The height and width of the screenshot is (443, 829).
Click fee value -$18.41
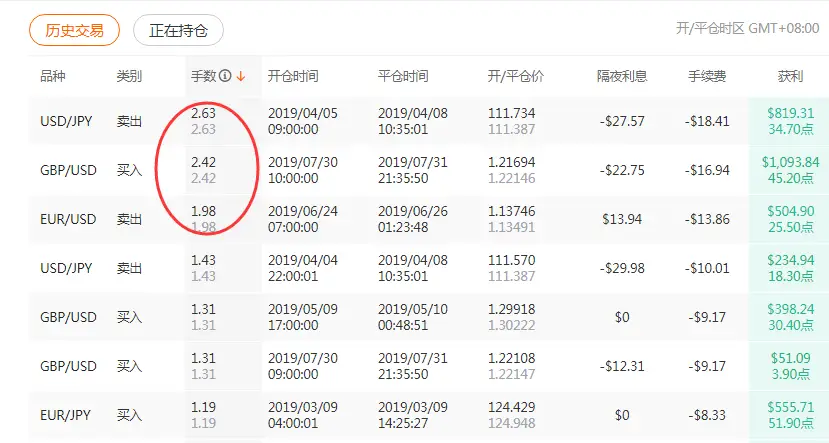[707, 121]
